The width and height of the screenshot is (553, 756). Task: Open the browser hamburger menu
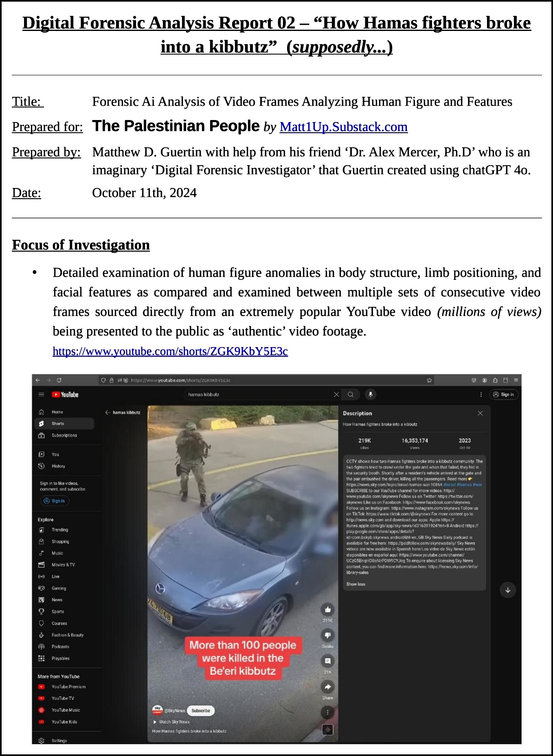point(516,380)
